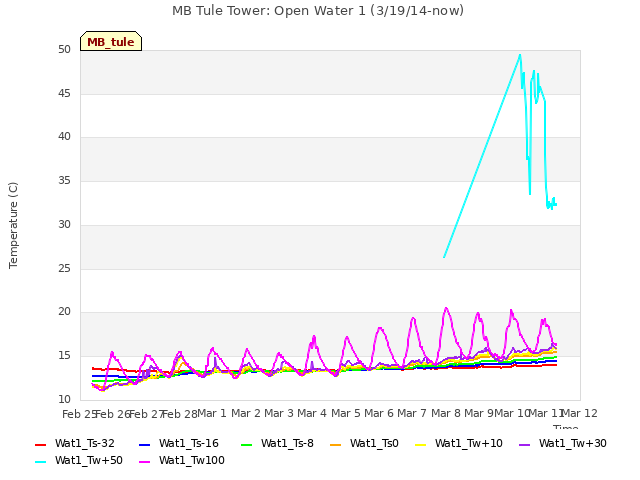Click the blue Wat1_Ts-16 legend swatch
The image size is (640, 480).
pyautogui.click(x=144, y=444)
